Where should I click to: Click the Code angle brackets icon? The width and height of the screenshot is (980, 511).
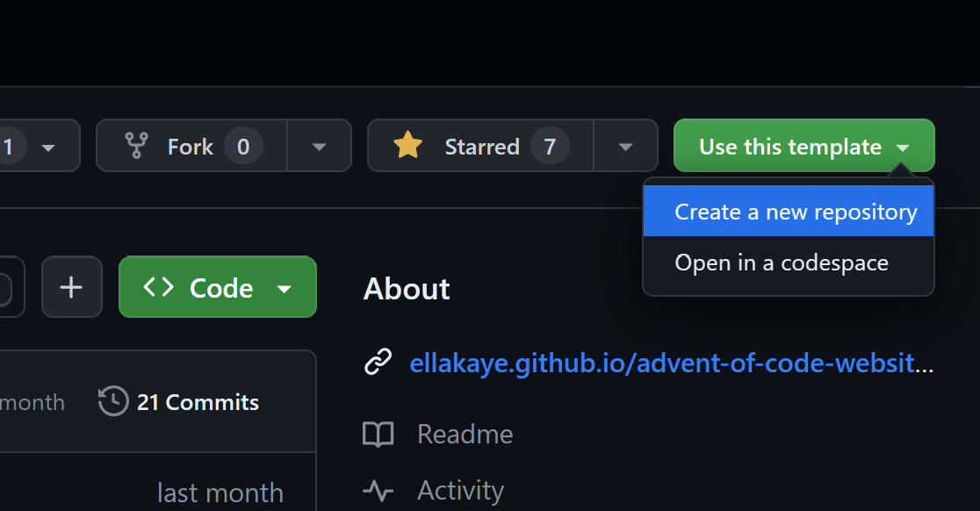pos(159,287)
